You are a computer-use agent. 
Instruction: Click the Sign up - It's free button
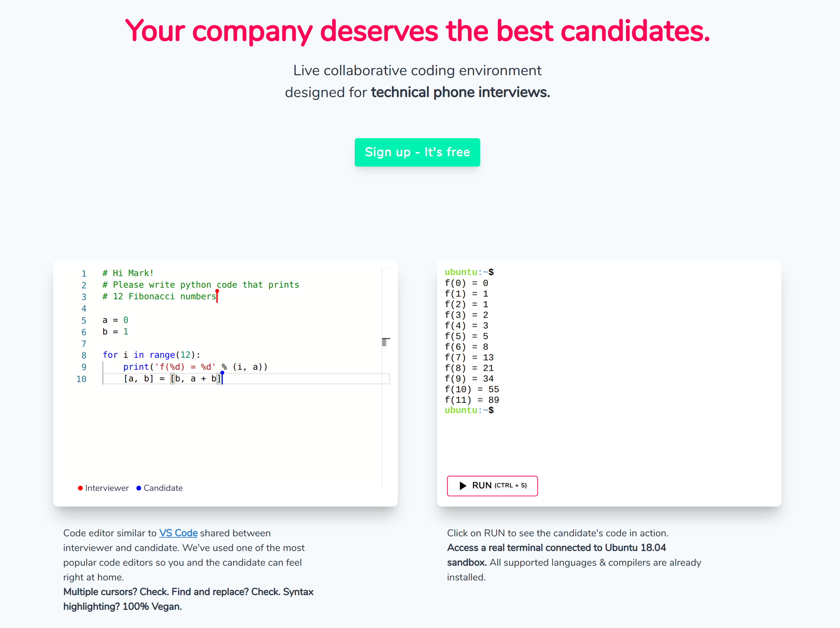pyautogui.click(x=417, y=152)
